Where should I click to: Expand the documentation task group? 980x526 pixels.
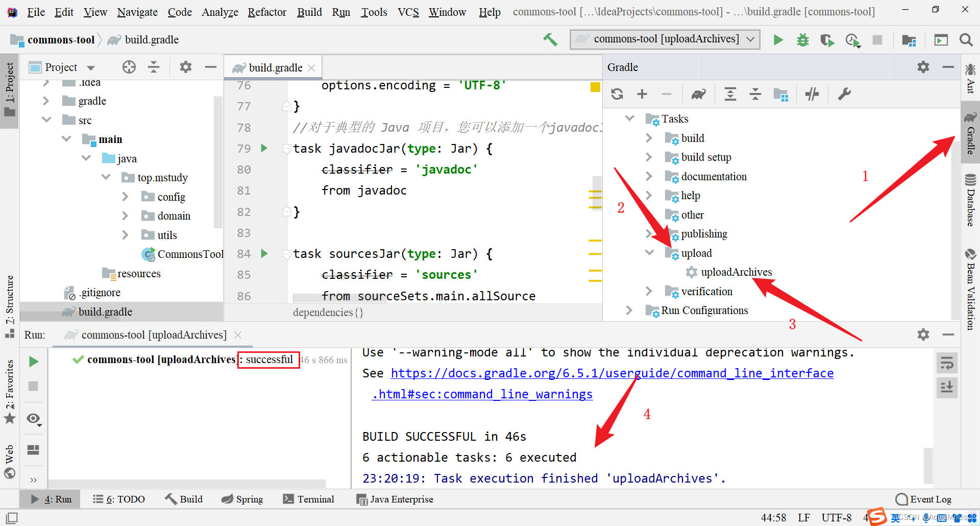(649, 176)
